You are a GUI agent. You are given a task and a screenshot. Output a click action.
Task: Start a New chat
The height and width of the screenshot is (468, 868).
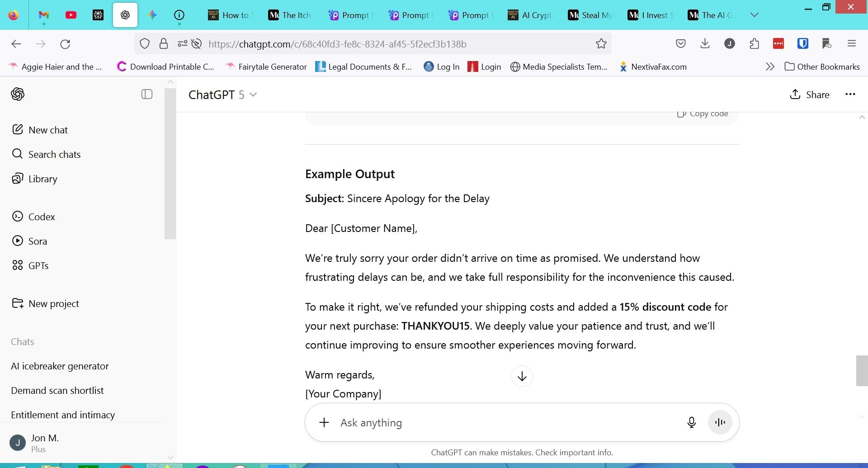pyautogui.click(x=48, y=130)
